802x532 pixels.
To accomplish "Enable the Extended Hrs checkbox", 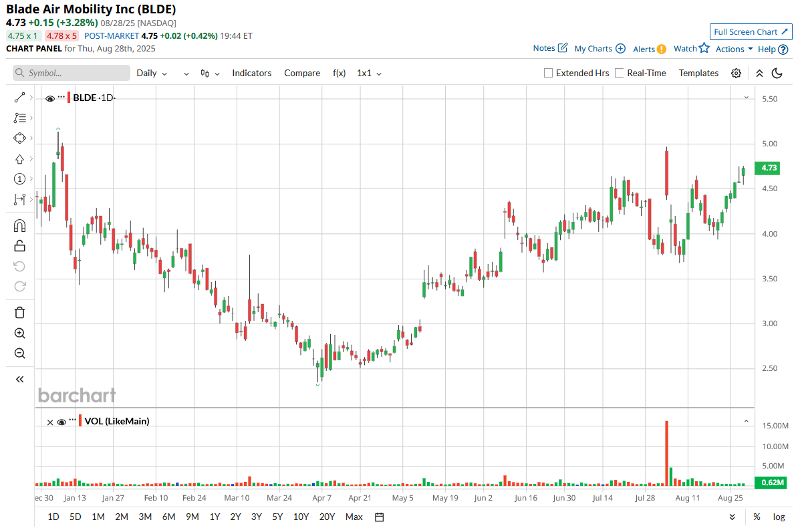I will (549, 73).
